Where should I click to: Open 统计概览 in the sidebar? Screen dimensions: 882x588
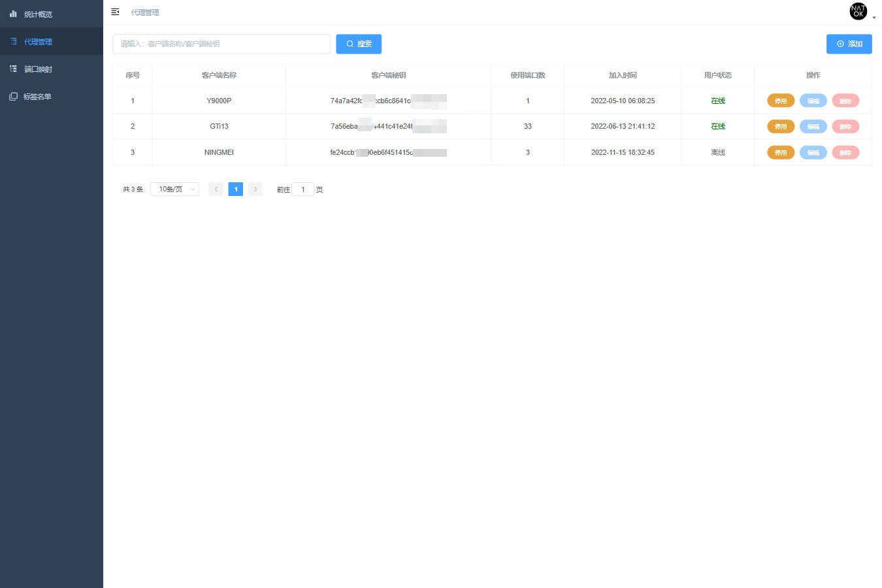coord(52,14)
